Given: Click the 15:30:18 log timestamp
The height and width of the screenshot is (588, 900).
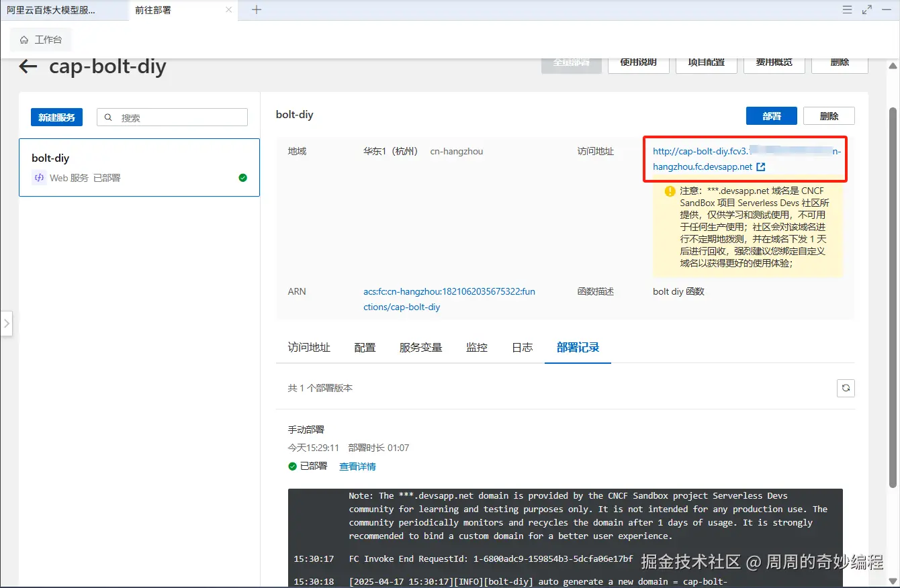Looking at the screenshot, I should click(314, 581).
